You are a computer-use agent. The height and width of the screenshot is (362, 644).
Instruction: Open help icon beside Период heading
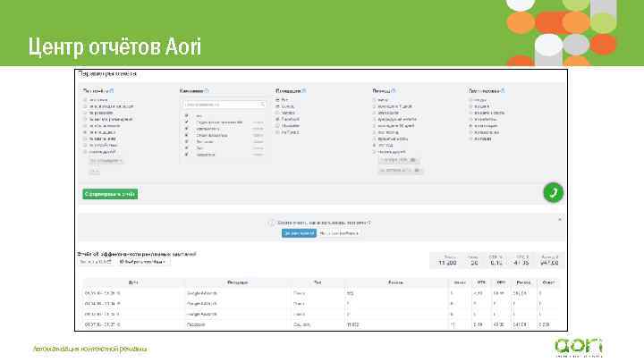(394, 90)
